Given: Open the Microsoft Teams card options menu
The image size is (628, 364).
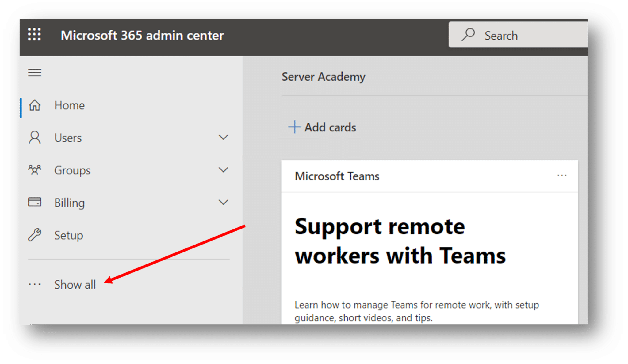Looking at the screenshot, I should 562,175.
